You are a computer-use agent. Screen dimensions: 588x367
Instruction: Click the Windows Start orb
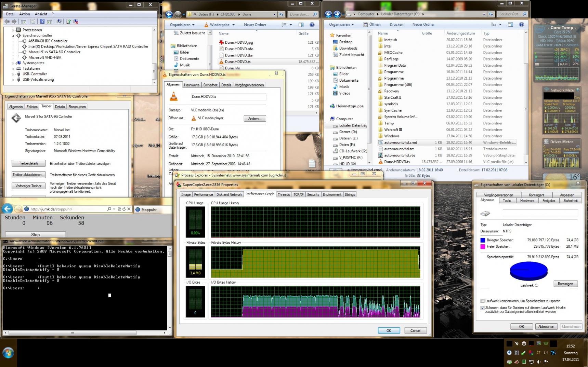(8, 352)
